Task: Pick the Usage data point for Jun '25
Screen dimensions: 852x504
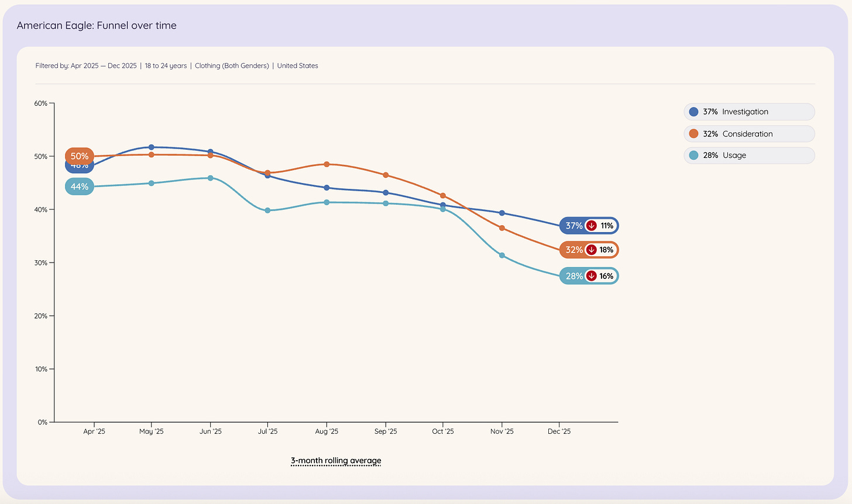Action: coord(210,178)
